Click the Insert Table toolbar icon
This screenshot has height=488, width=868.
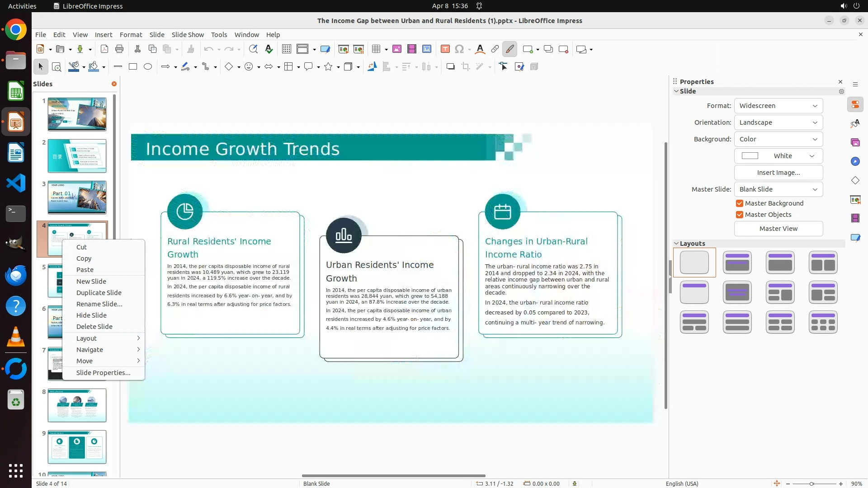point(376,49)
